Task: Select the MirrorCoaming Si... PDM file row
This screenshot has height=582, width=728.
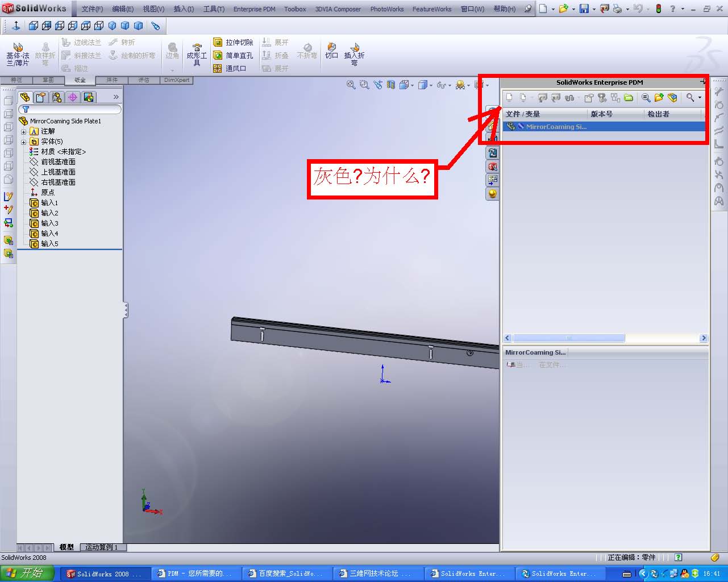Action: coord(604,127)
